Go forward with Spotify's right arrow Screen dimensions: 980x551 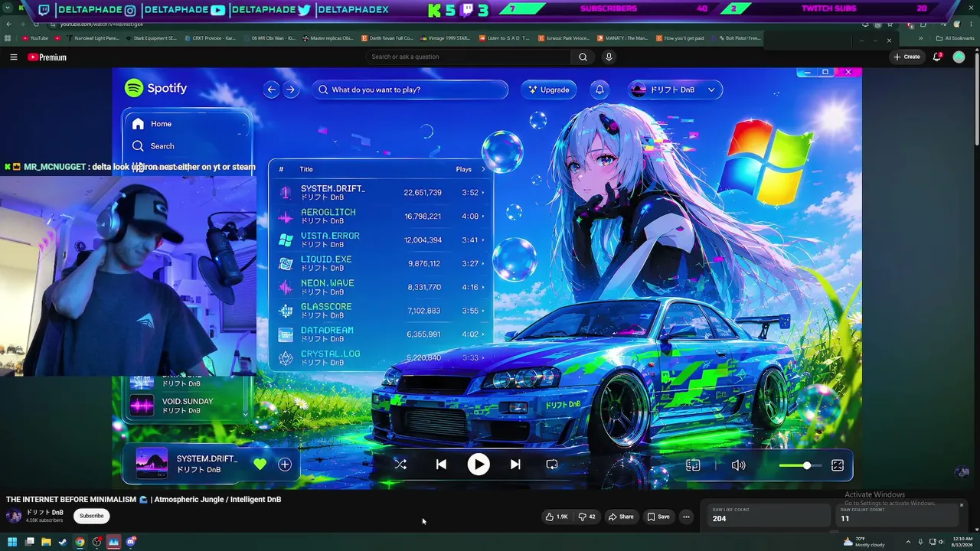[x=290, y=90]
